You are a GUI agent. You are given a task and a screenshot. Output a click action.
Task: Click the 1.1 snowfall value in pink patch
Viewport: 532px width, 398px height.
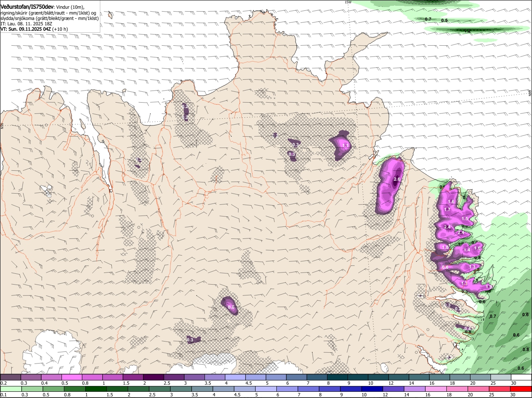pyautogui.click(x=345, y=145)
